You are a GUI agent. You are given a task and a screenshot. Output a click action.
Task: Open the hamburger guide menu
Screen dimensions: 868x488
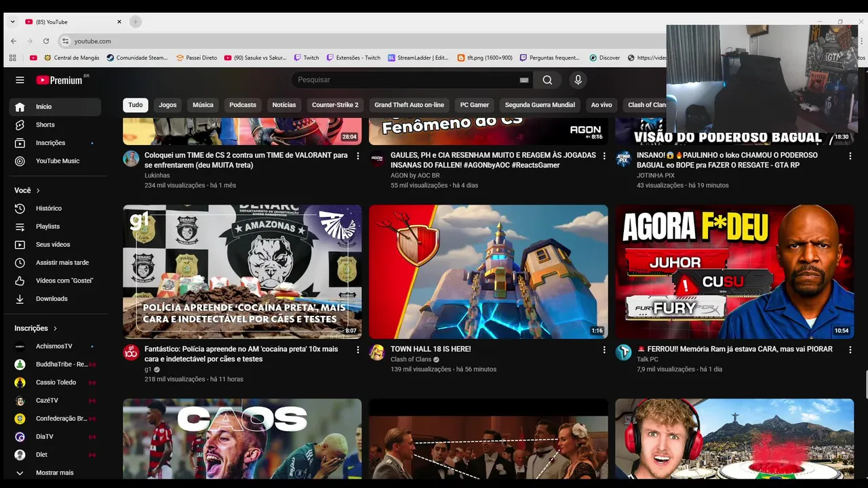(x=20, y=80)
